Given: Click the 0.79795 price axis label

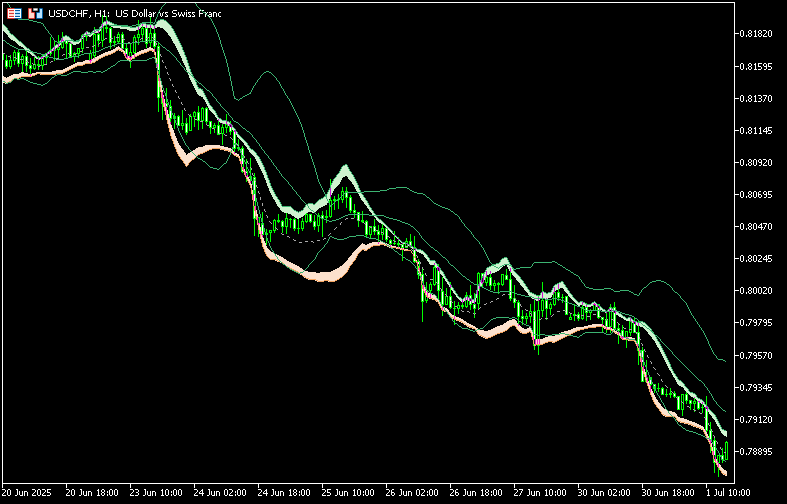Looking at the screenshot, I should point(755,323).
